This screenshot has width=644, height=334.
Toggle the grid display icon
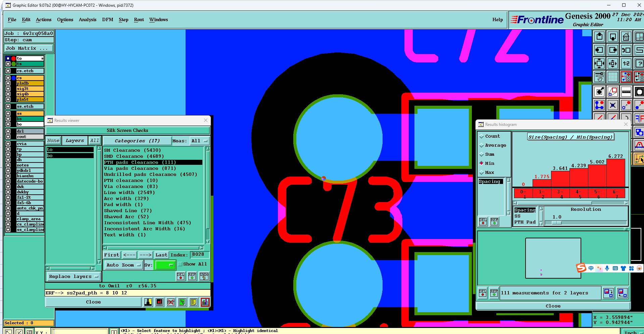(x=613, y=77)
